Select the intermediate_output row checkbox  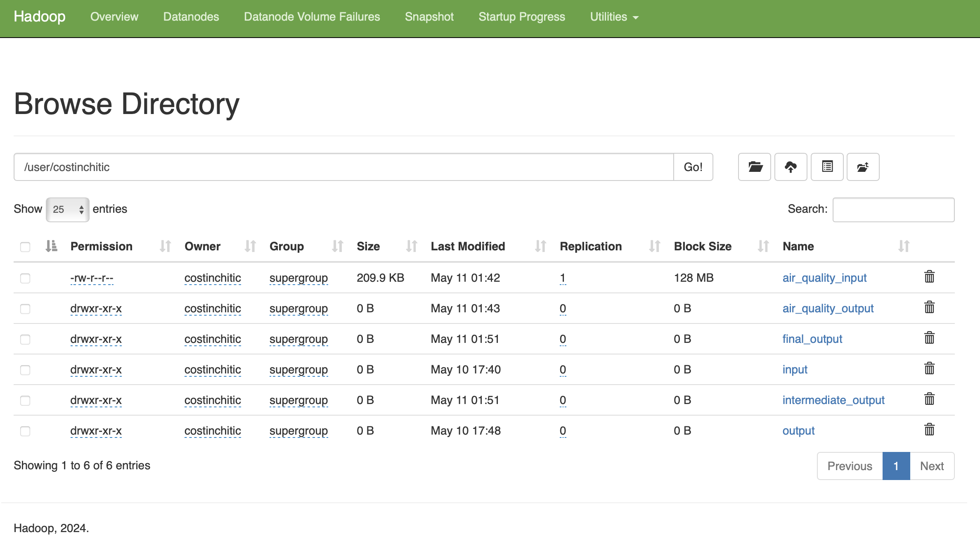pyautogui.click(x=25, y=401)
